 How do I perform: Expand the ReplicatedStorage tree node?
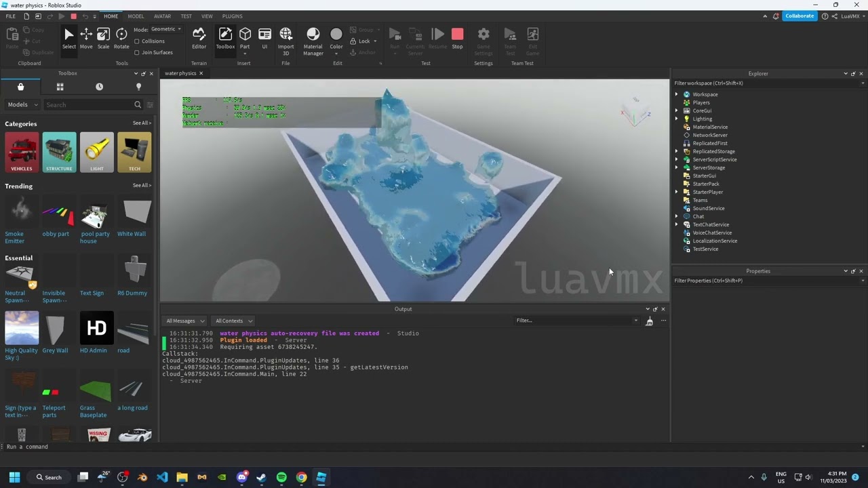click(676, 151)
